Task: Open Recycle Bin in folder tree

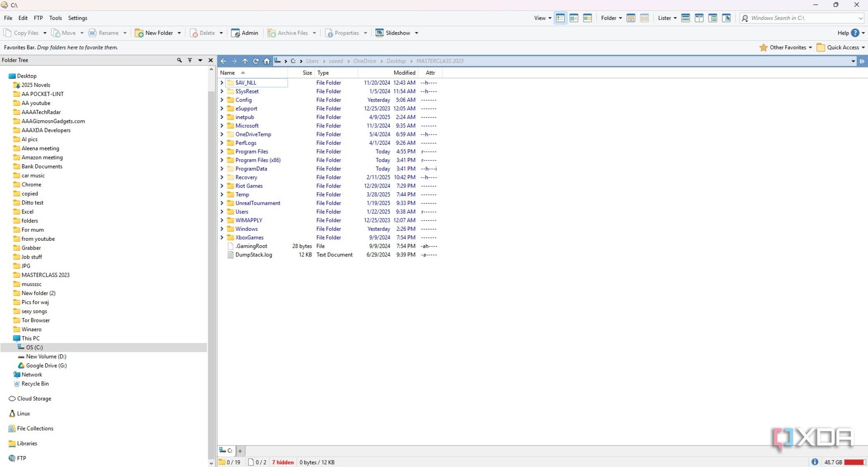Action: (35, 383)
